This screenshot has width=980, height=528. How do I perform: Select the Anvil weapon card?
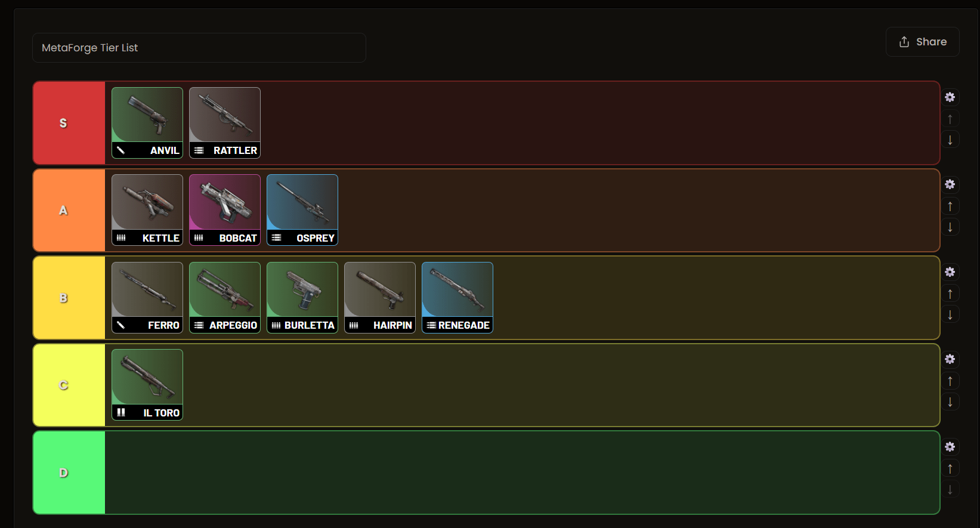pos(147,123)
